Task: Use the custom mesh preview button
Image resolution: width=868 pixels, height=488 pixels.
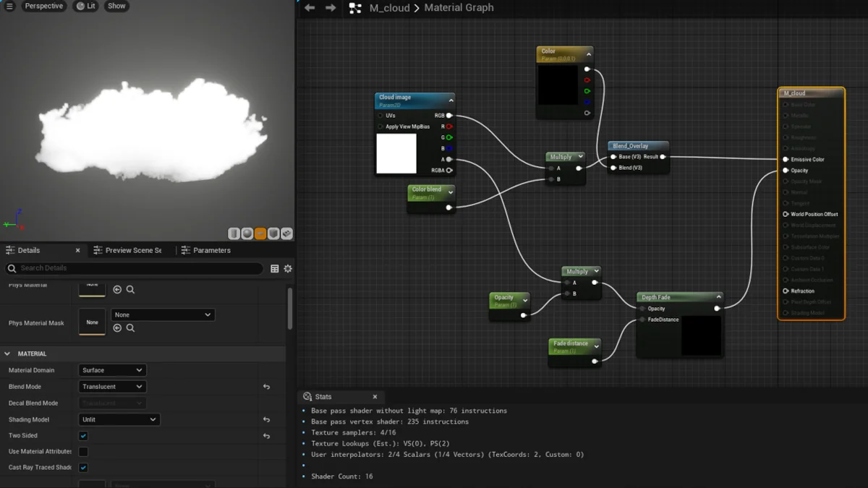Action: [x=286, y=234]
